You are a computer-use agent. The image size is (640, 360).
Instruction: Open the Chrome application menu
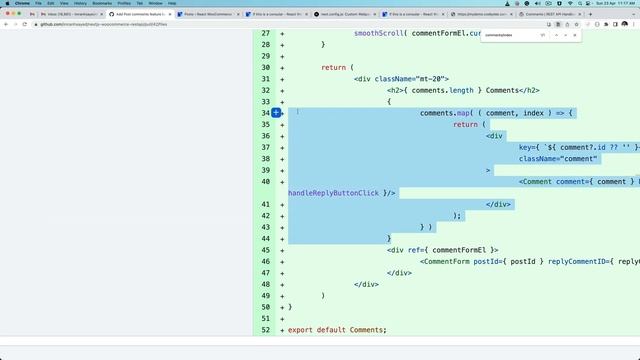(x=22, y=3)
